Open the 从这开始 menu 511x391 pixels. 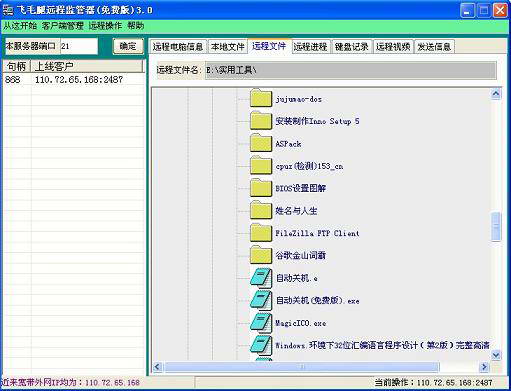pos(20,26)
